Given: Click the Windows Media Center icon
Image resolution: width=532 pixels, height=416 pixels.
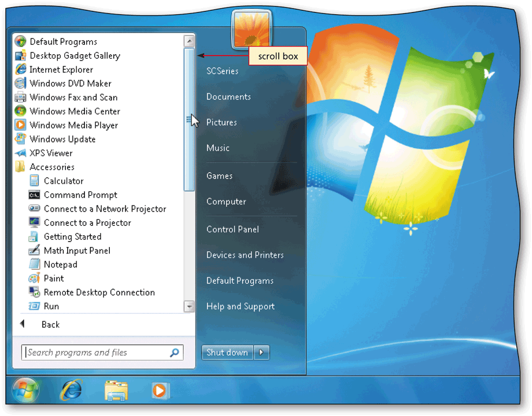Looking at the screenshot, I should (21, 111).
